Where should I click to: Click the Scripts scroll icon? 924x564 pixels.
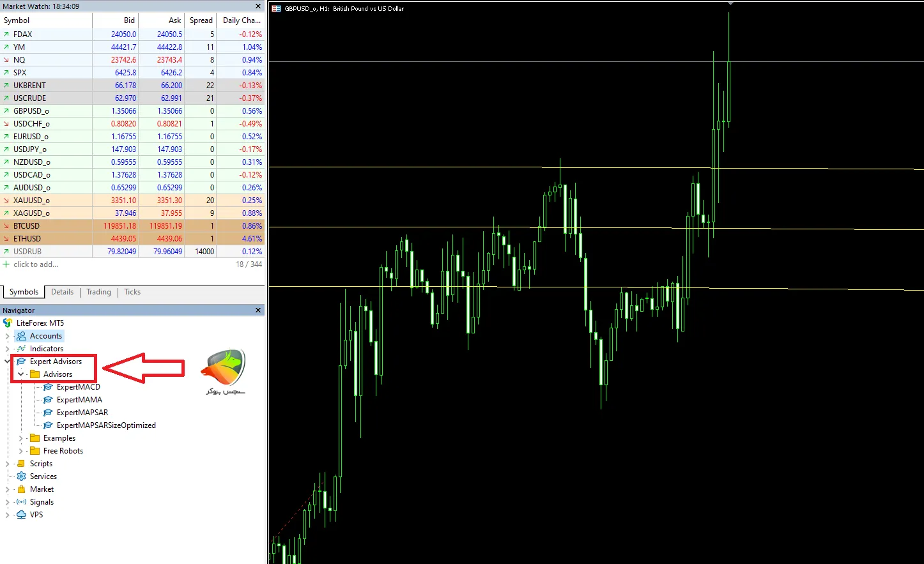(21, 464)
